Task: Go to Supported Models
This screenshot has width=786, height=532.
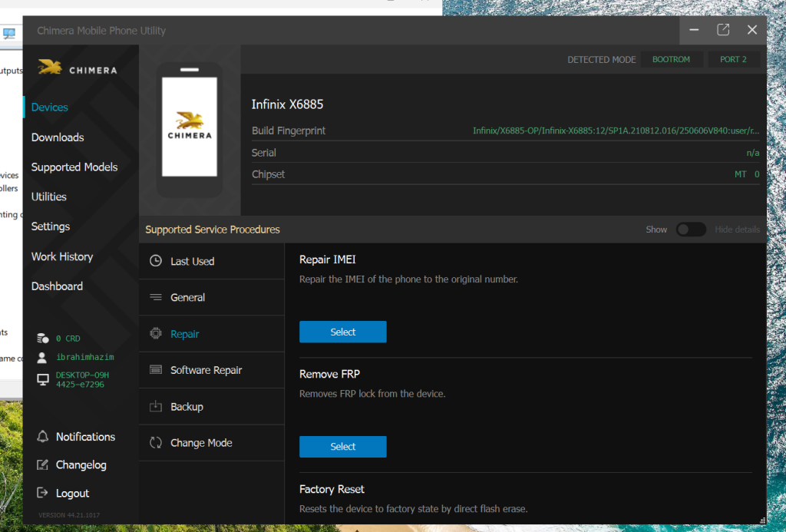Action: point(74,167)
